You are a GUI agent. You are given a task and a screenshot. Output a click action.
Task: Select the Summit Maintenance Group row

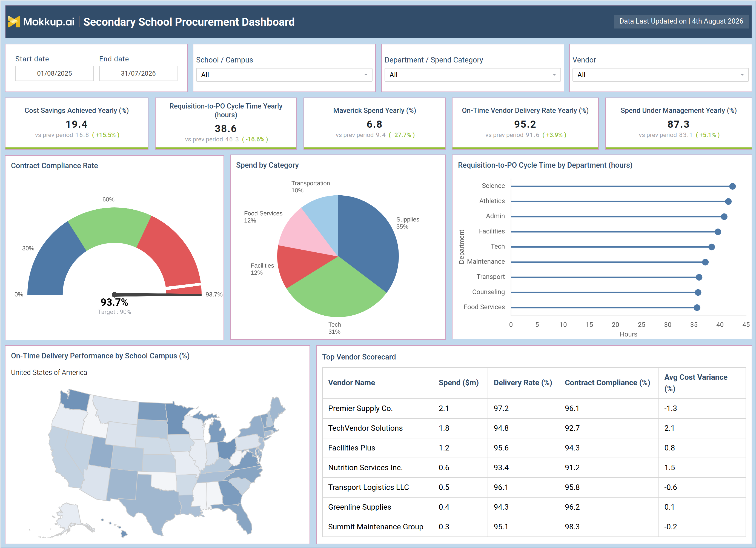534,526
